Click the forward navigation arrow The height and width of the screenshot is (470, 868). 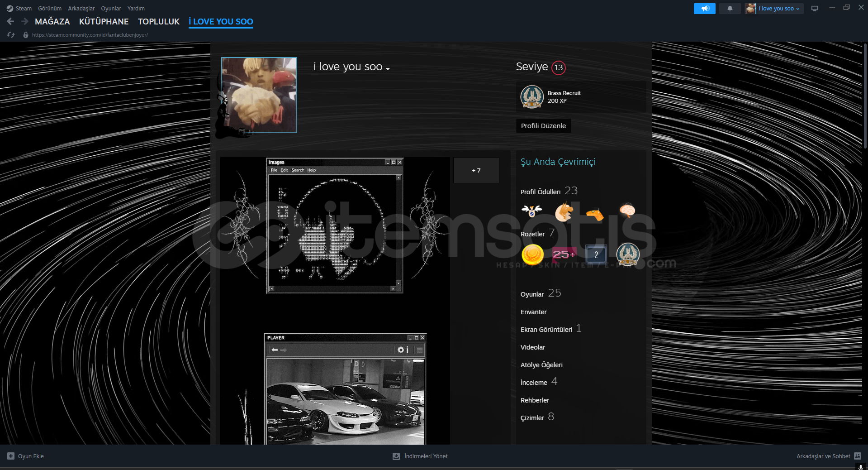coord(25,21)
